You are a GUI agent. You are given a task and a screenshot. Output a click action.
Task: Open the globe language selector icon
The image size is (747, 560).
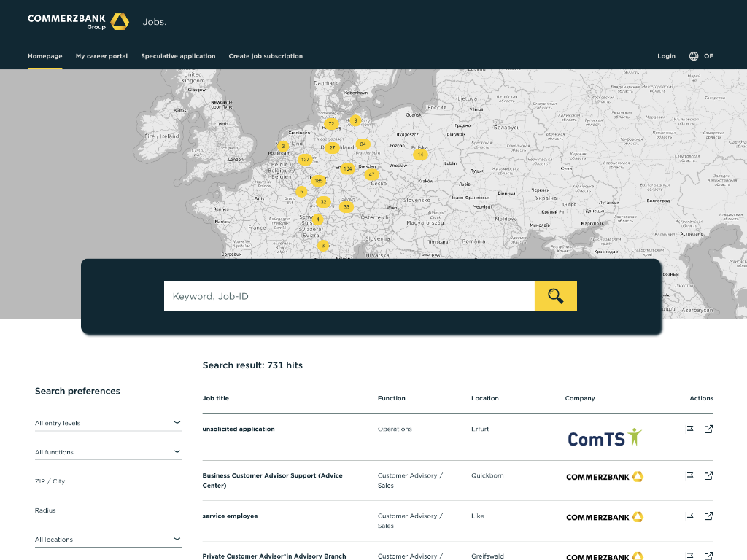(x=692, y=55)
